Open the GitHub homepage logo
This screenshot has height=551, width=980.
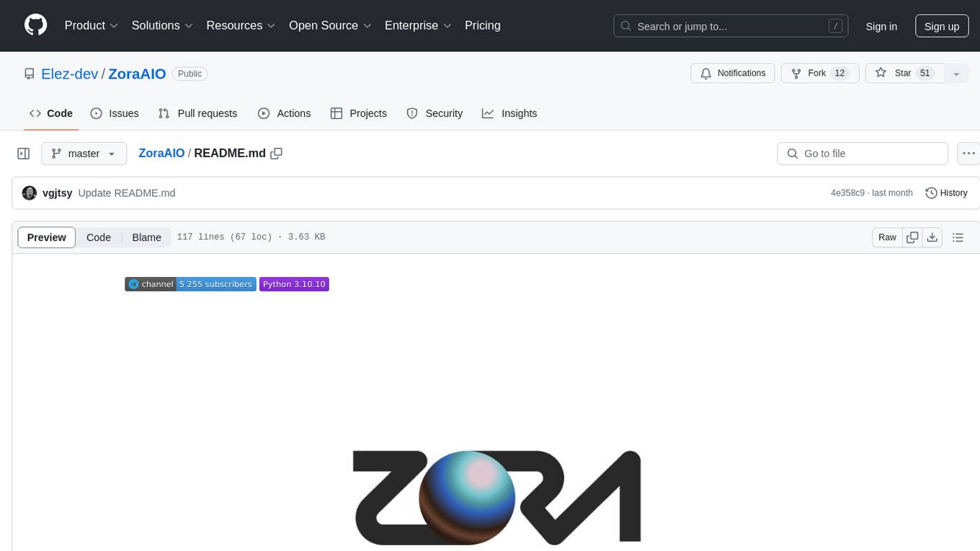pos(36,25)
